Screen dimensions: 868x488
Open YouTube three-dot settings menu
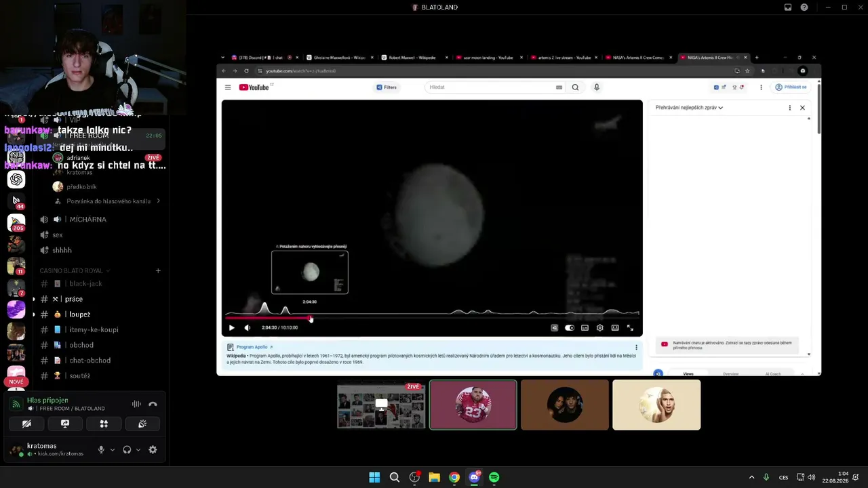tap(761, 87)
